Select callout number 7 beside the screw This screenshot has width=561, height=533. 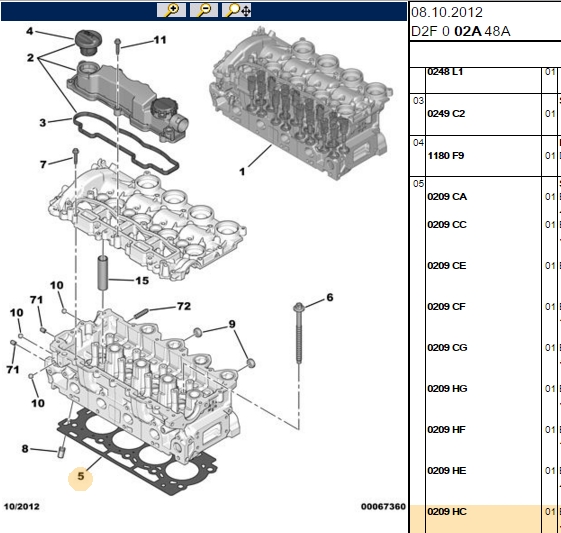click(43, 164)
